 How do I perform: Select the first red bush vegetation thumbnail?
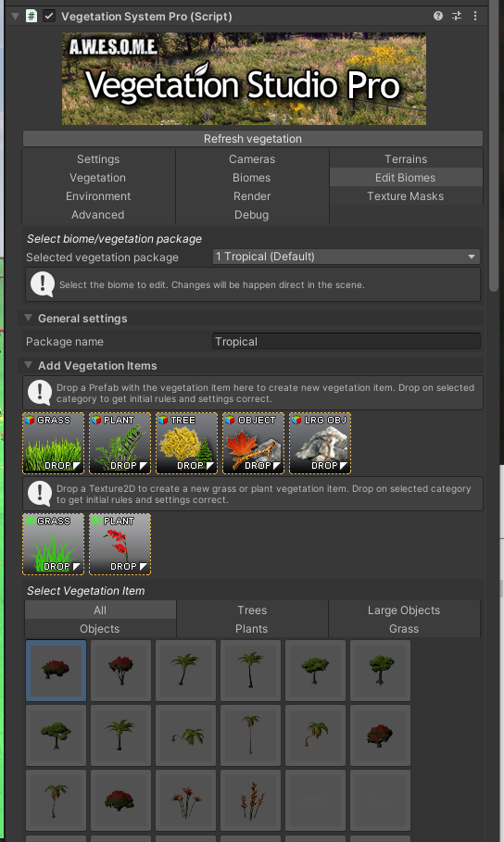tap(56, 670)
